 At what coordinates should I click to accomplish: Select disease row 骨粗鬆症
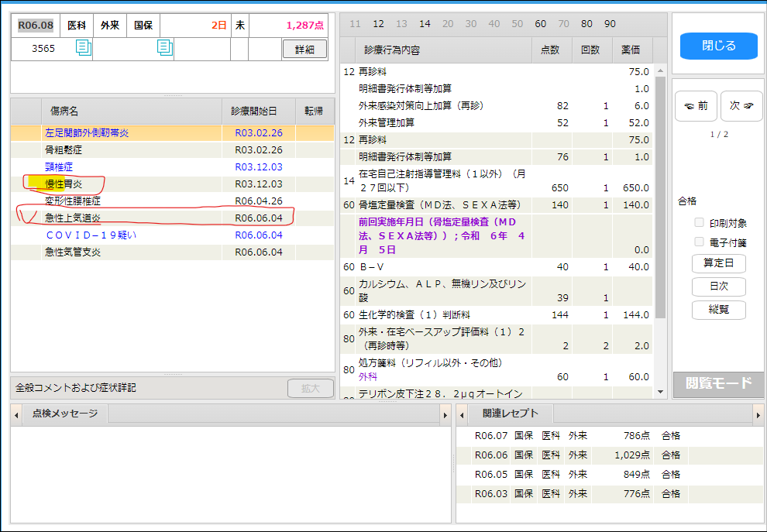point(173,150)
